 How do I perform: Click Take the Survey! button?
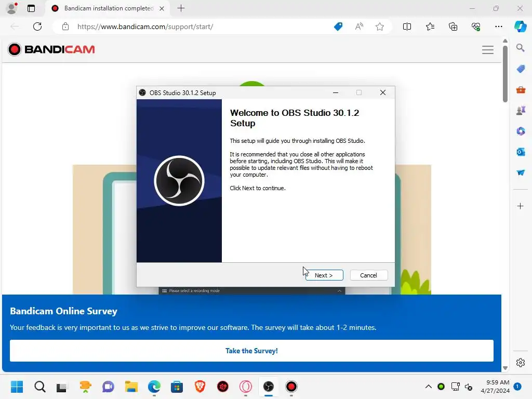tap(251, 351)
